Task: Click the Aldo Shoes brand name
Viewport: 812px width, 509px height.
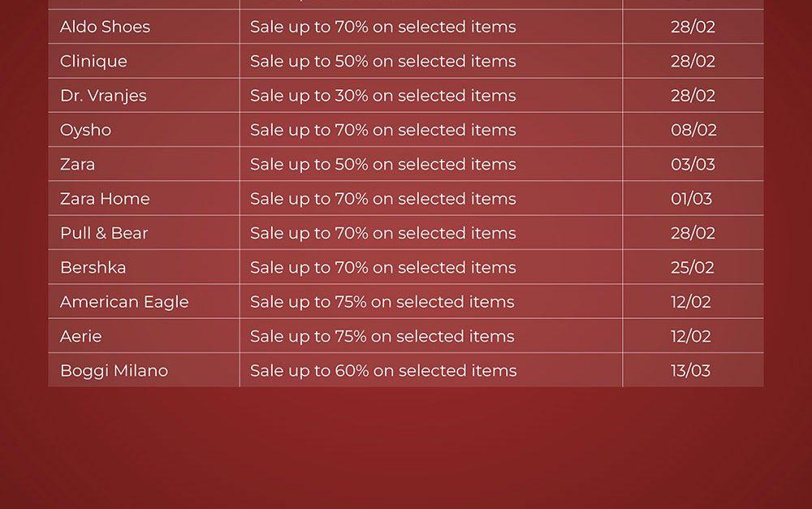Action: click(x=105, y=27)
